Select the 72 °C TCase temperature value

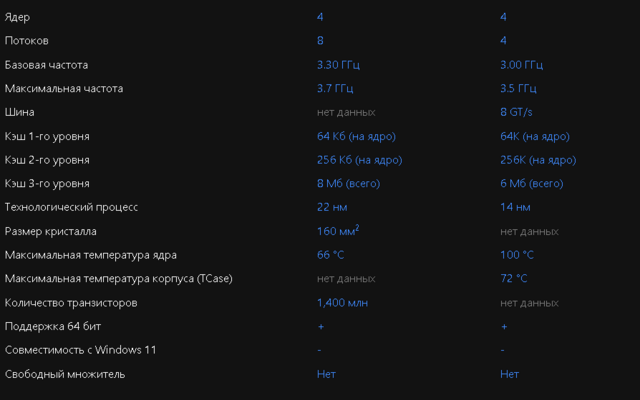[x=514, y=279]
